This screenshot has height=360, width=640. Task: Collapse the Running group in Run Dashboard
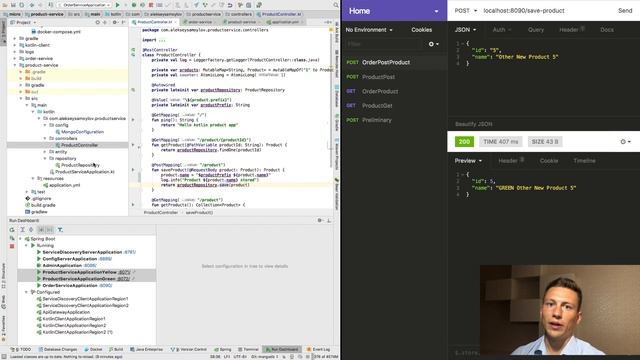27,245
